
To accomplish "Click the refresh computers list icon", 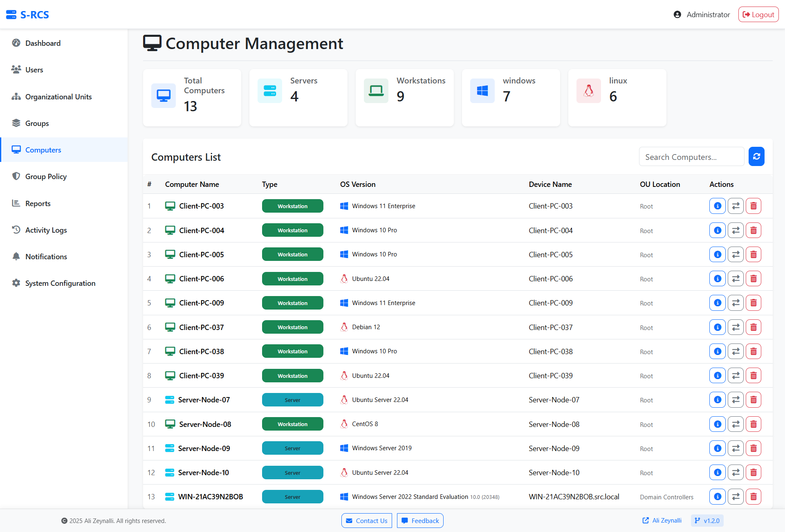I will 756,157.
